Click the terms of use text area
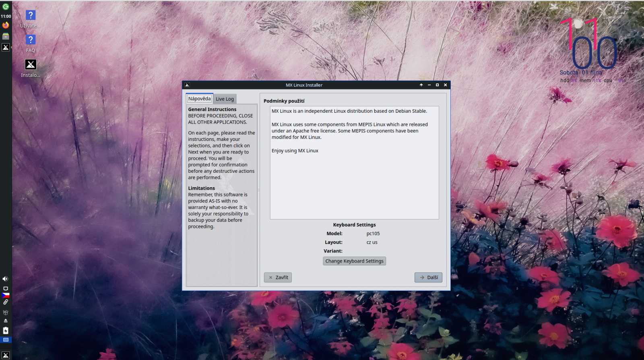Viewport: 644px width, 360px height. (x=354, y=163)
